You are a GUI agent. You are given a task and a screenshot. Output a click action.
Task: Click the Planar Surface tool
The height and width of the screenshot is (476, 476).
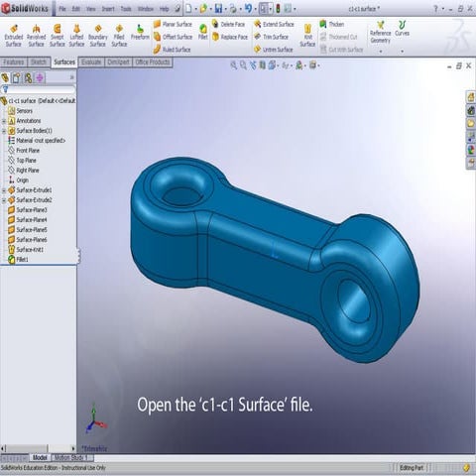click(173, 24)
